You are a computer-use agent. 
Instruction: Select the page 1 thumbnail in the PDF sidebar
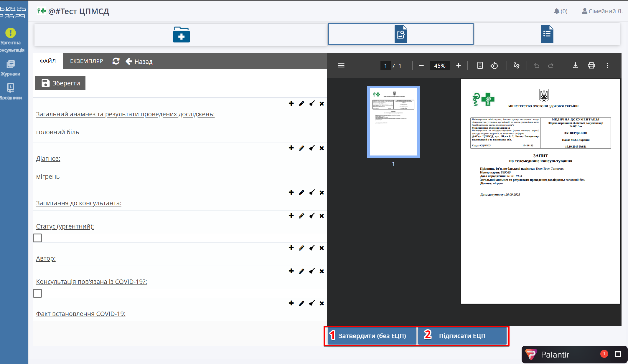point(393,122)
